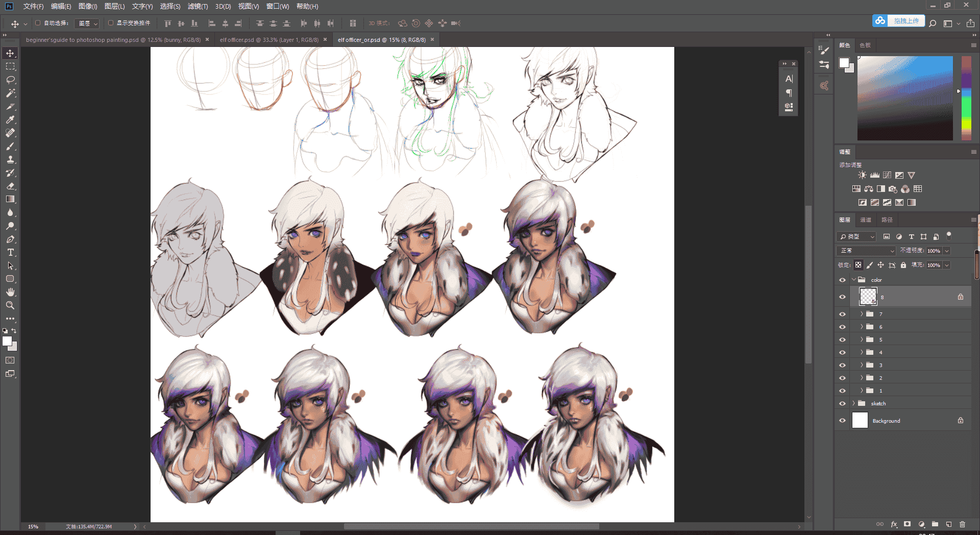Select the Brush tool
This screenshot has width=980, height=535.
[x=10, y=146]
